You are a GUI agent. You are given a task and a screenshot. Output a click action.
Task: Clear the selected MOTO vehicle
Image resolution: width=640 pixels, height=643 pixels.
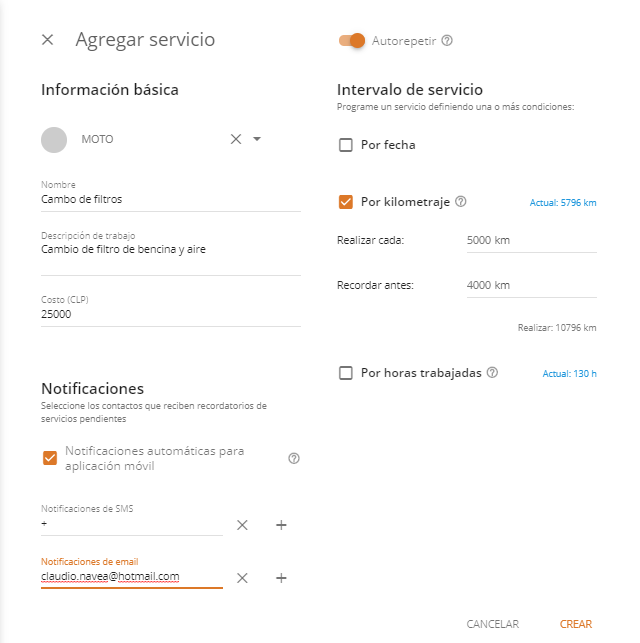point(236,139)
